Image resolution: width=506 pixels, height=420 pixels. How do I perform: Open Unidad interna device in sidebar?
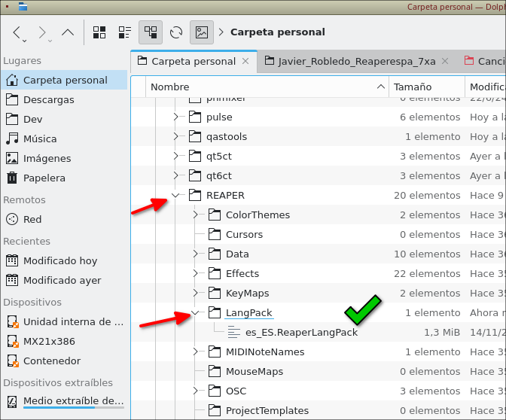pyautogui.click(x=65, y=321)
